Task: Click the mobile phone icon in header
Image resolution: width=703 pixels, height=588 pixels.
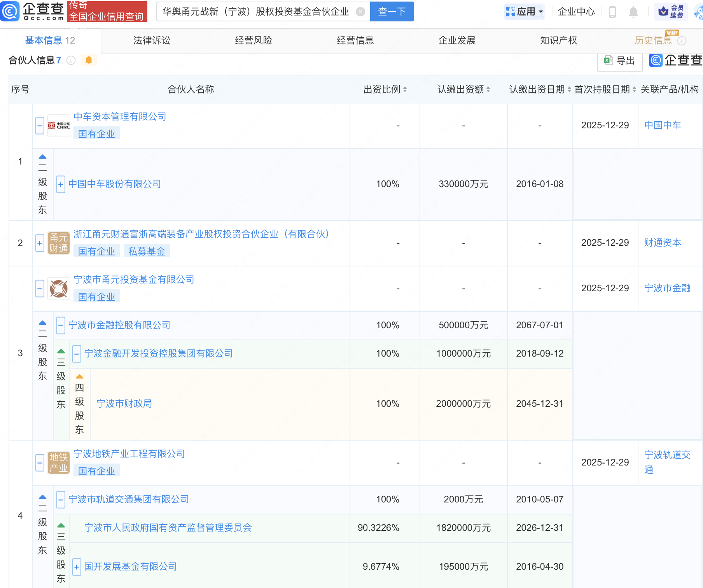Action: tap(612, 12)
